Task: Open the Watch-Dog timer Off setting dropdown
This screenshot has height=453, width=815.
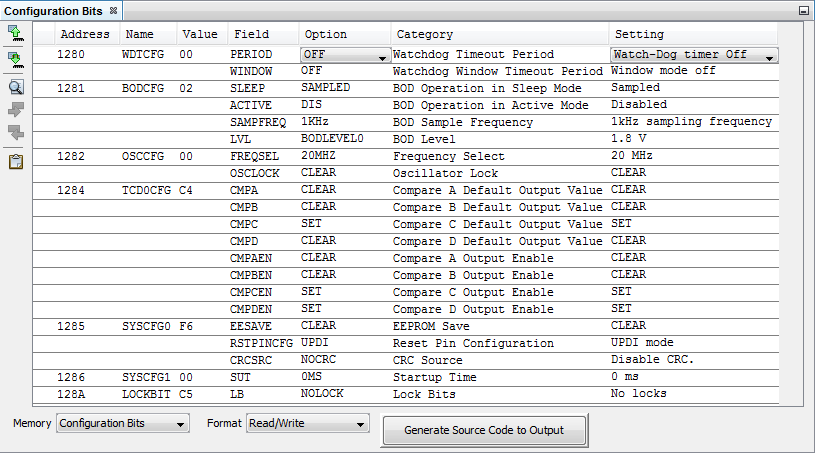Action: [x=693, y=54]
